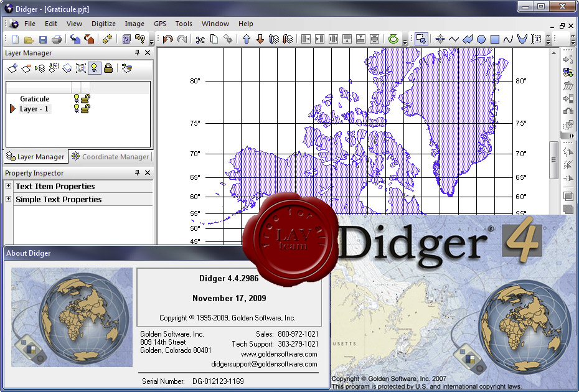This screenshot has height=392, width=579.
Task: Click the Didger 4.4.2986 version text
Action: pos(229,278)
